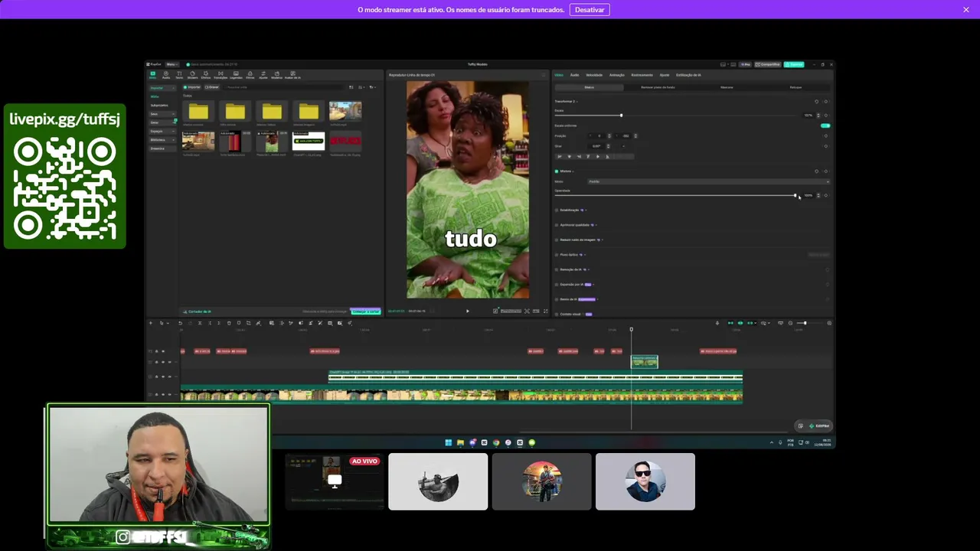Enable the Remix de IA checkbox
This screenshot has height=551, width=980.
(557, 299)
